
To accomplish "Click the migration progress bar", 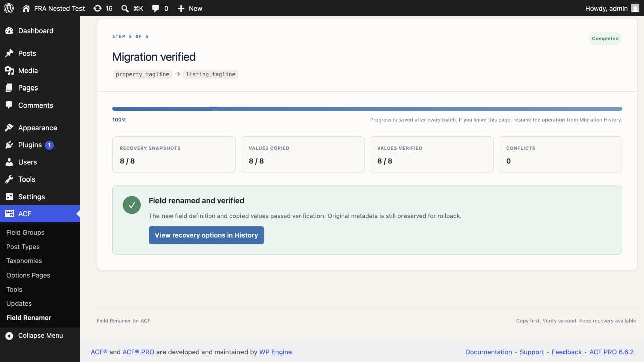I will click(367, 109).
